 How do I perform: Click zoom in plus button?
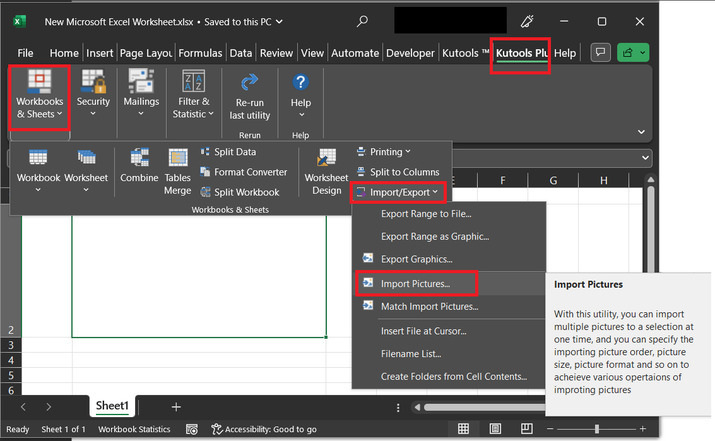[x=642, y=429]
